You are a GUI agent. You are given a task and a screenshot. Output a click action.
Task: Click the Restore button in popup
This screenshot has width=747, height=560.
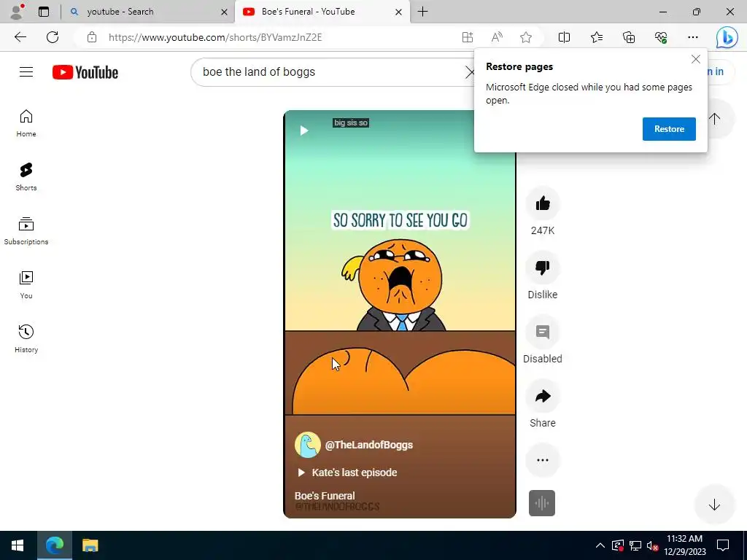point(669,129)
